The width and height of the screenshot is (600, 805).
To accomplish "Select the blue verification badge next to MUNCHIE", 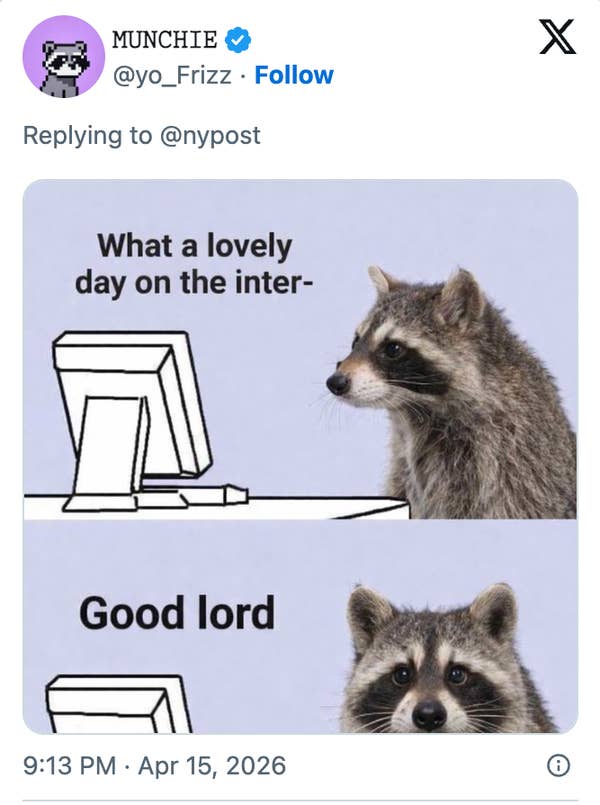I will point(237,40).
